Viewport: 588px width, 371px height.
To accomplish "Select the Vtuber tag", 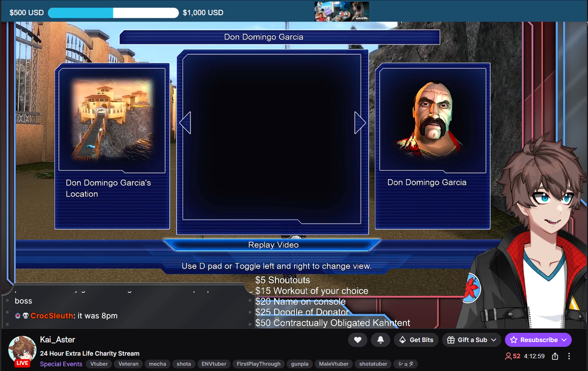I will point(99,364).
